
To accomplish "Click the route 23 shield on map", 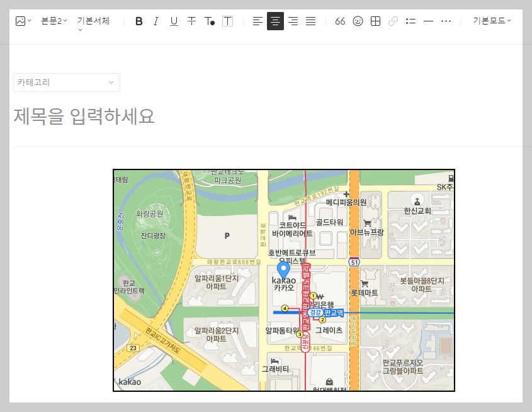I will (133, 348).
